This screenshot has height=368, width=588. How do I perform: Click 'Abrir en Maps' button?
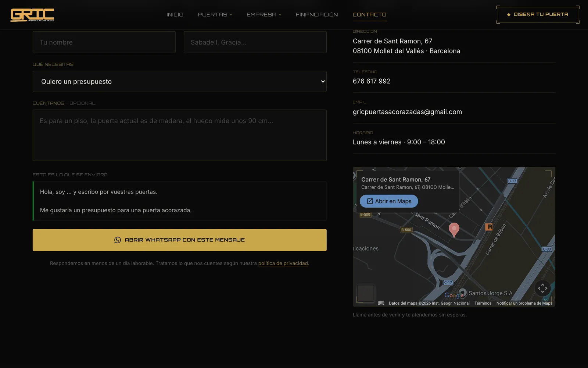[389, 201]
